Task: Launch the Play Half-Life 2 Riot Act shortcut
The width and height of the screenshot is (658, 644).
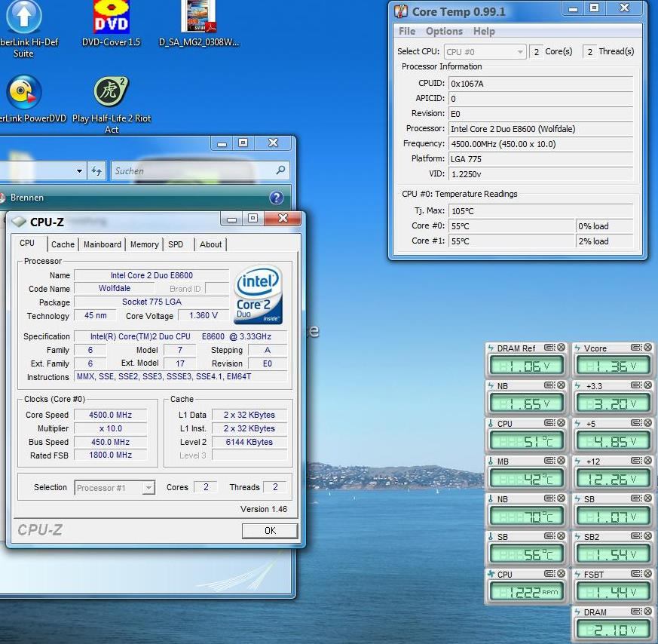Action: (112, 105)
